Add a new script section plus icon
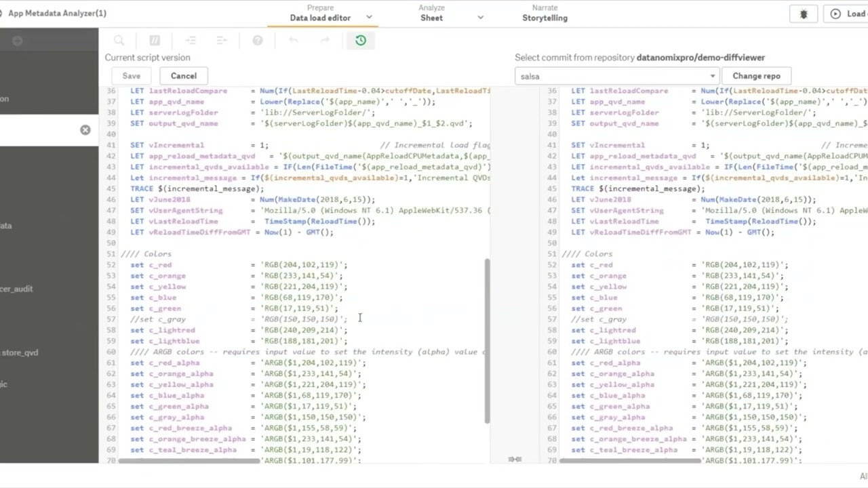This screenshot has width=868, height=488. [x=17, y=41]
